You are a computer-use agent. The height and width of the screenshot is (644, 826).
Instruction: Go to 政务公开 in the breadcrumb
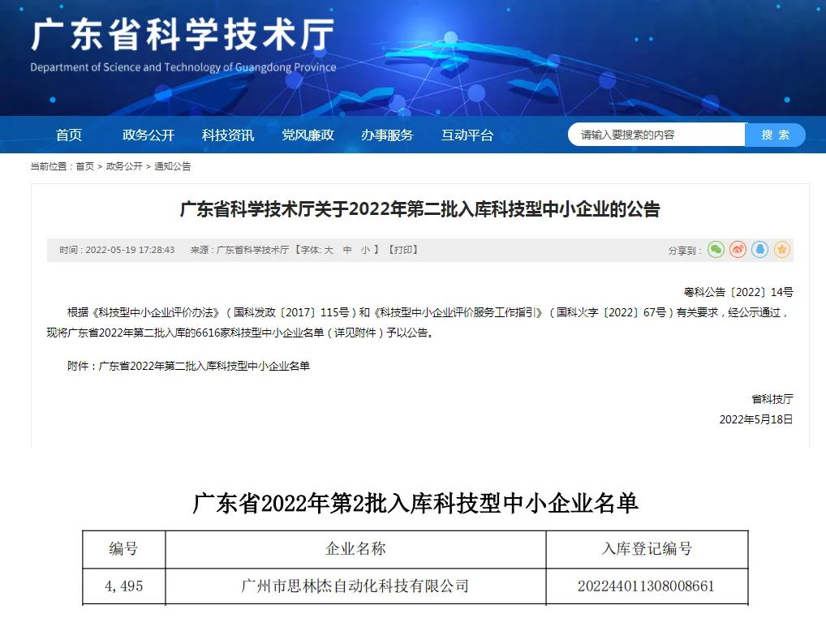[124, 166]
